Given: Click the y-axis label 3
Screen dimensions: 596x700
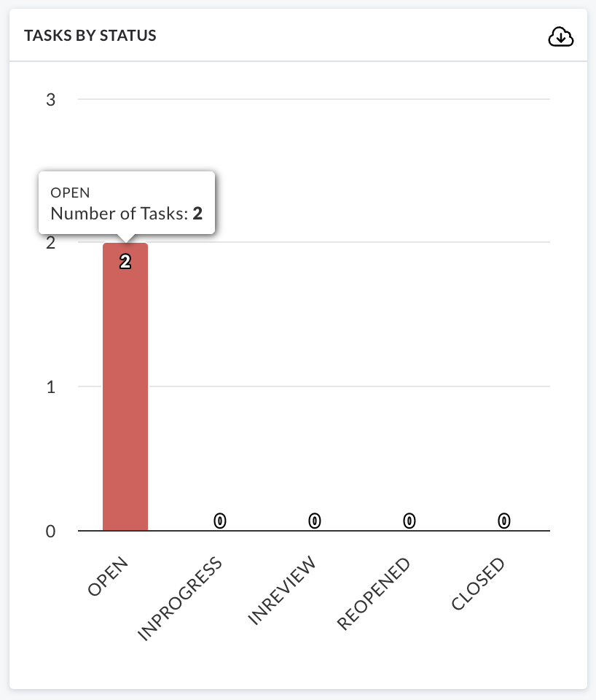Looking at the screenshot, I should click(x=50, y=100).
